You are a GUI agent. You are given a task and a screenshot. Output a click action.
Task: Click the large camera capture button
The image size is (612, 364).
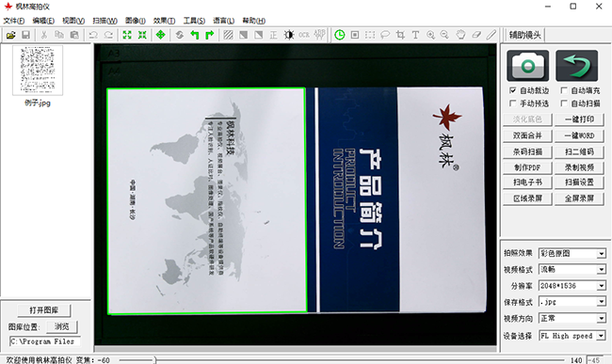pyautogui.click(x=527, y=66)
